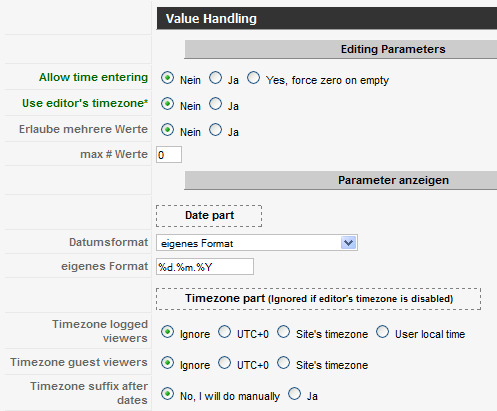Image resolution: width=497 pixels, height=411 pixels.
Task: Focus the eigenes Format text field
Action: pos(205,267)
